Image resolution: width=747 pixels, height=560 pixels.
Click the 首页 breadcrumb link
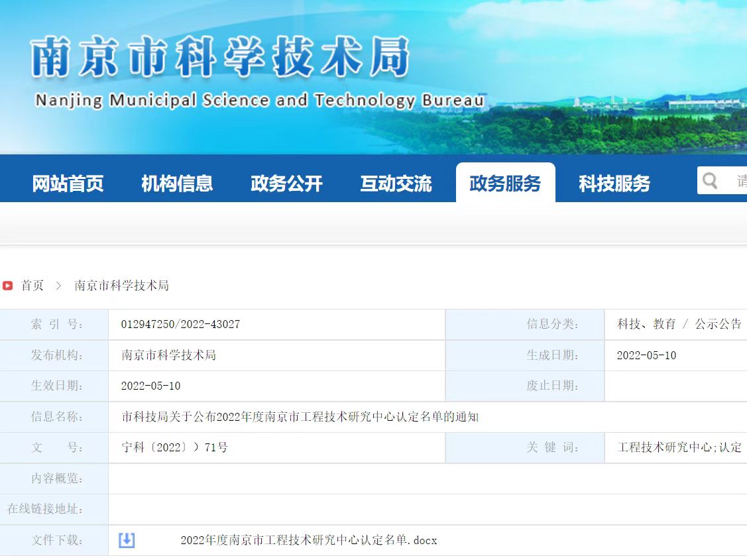tap(32, 285)
